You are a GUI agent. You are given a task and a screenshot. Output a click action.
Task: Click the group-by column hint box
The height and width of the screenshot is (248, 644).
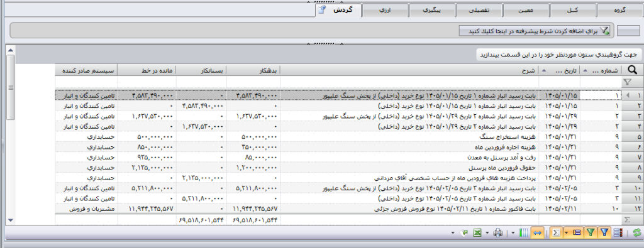pos(558,55)
